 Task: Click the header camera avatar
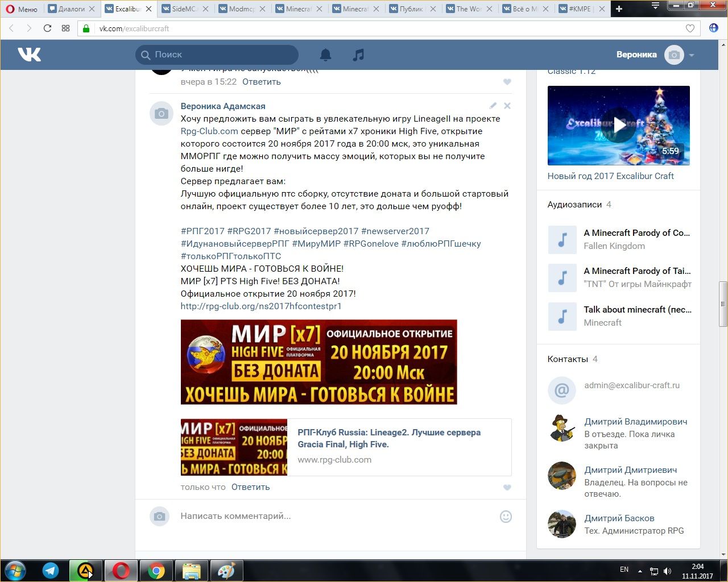pos(674,55)
